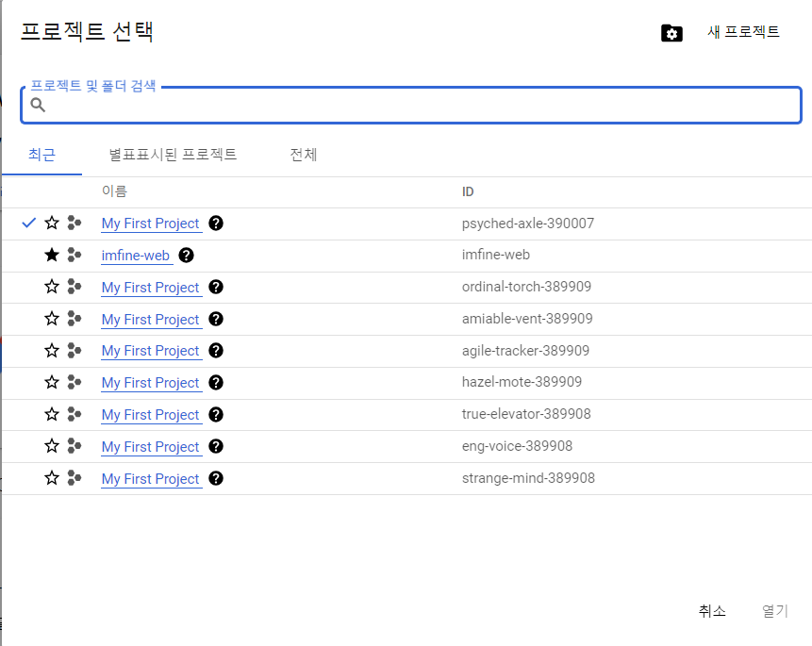Click the 이름 column header

[114, 191]
